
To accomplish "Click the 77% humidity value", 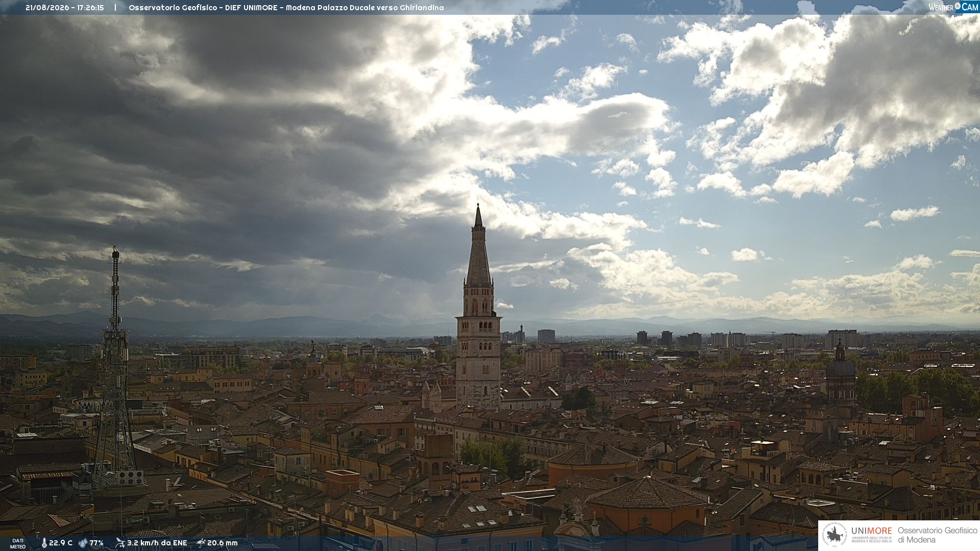I will point(96,543).
